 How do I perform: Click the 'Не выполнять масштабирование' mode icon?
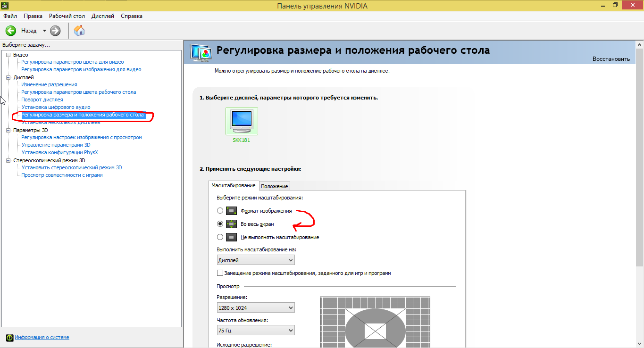(x=231, y=237)
